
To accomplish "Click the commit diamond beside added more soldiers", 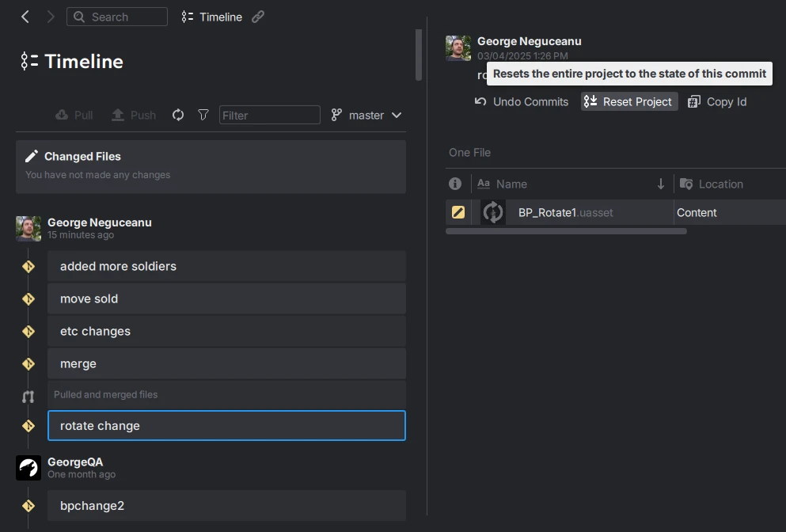I will tap(28, 267).
